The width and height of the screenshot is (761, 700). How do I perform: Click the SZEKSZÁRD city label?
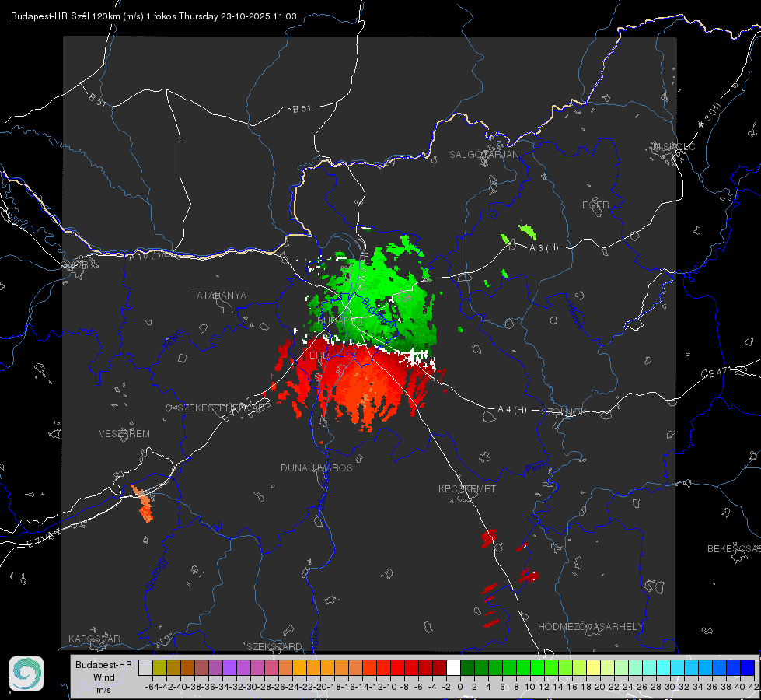(274, 646)
